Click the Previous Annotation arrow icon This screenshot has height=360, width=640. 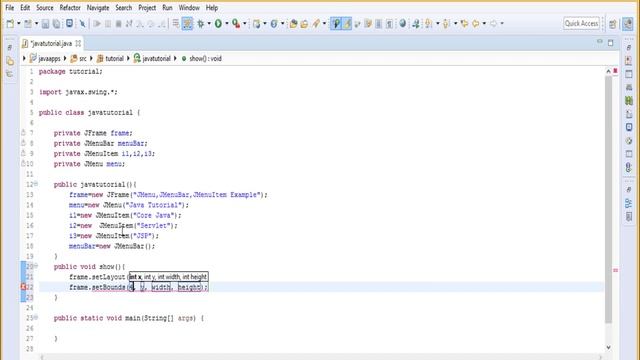point(446,24)
